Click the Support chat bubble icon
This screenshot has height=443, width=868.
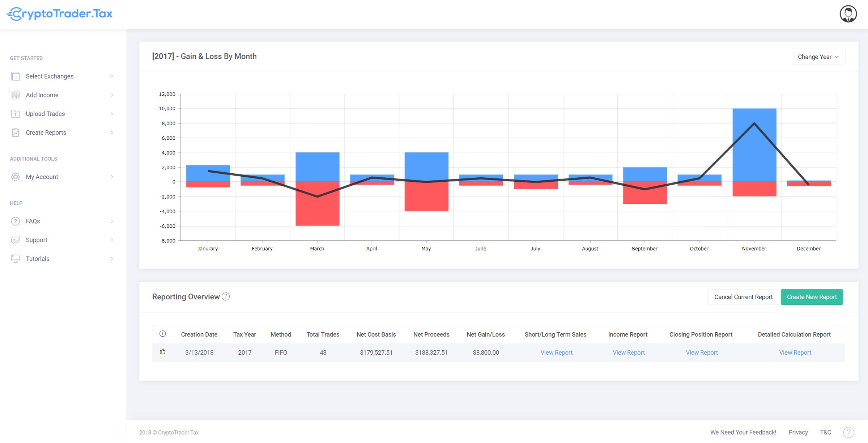16,240
